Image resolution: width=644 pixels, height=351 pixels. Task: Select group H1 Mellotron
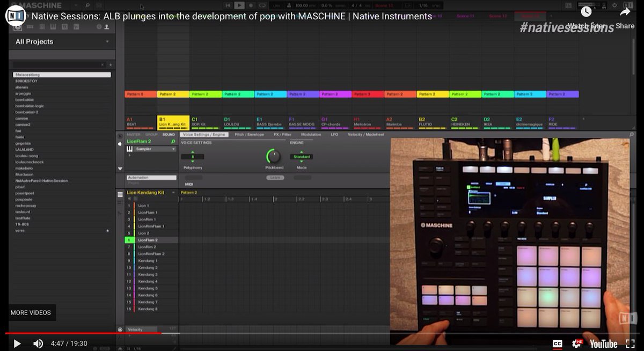(368, 122)
